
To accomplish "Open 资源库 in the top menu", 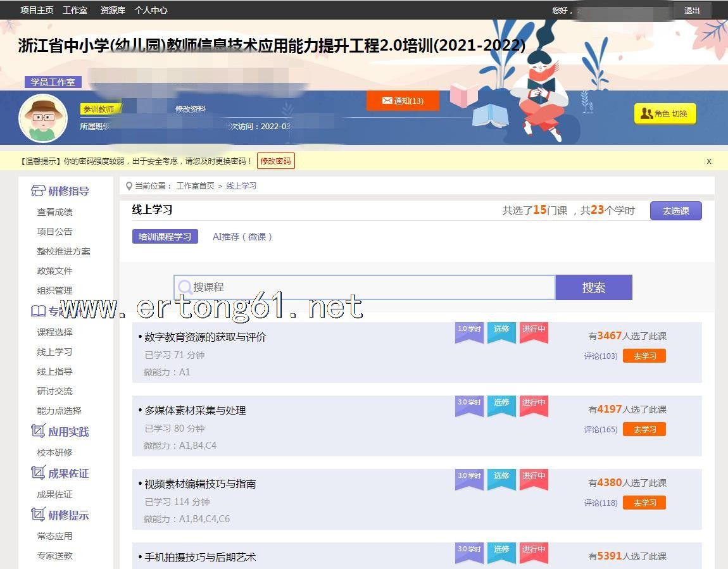I will click(113, 10).
